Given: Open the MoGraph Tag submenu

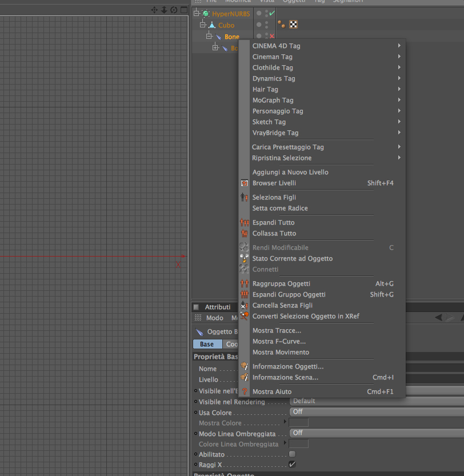Looking at the screenshot, I should (x=322, y=100).
